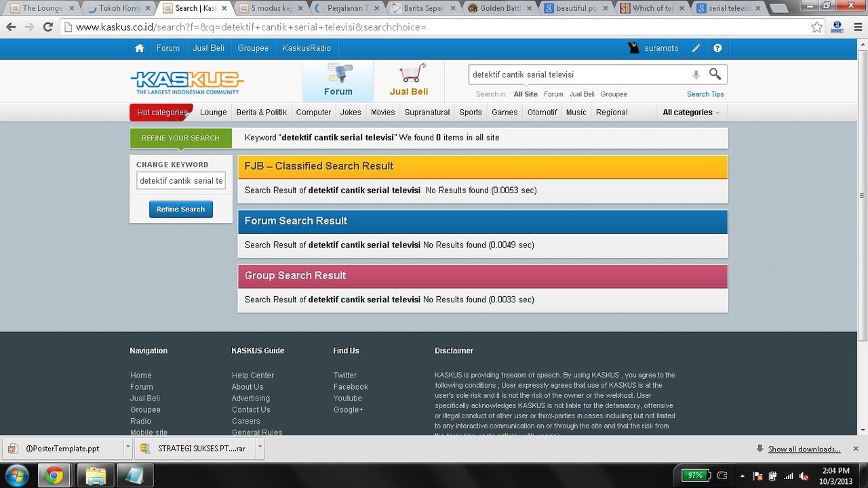Viewport: 868px width, 488px height.
Task: Open Search Tips link
Action: [705, 94]
